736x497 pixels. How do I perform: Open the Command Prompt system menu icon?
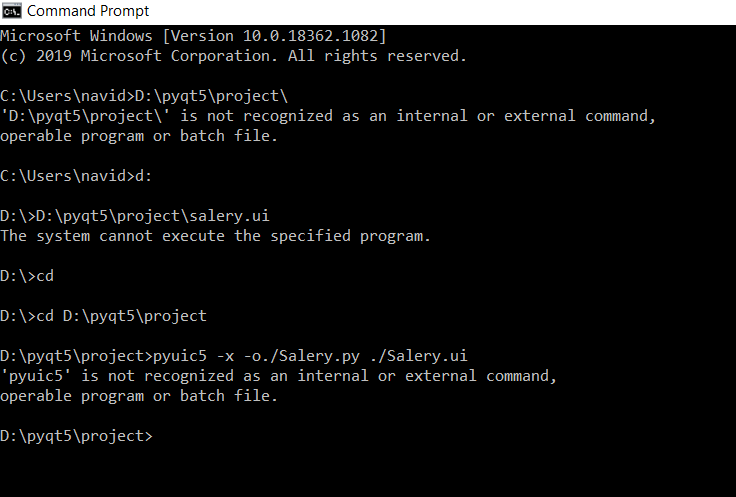(11, 11)
